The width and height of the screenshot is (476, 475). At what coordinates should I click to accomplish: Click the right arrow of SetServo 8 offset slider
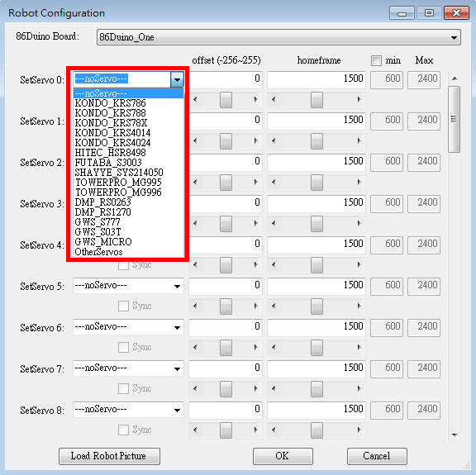(255, 430)
